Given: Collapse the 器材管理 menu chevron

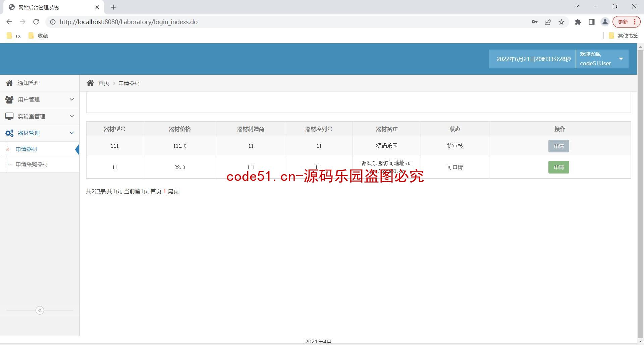Looking at the screenshot, I should (x=71, y=133).
